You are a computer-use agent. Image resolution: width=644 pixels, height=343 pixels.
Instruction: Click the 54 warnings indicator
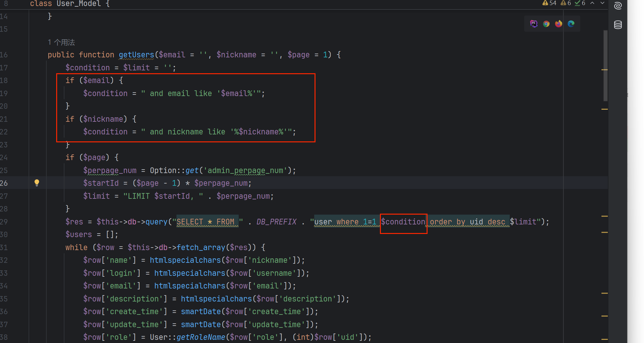coord(549,3)
